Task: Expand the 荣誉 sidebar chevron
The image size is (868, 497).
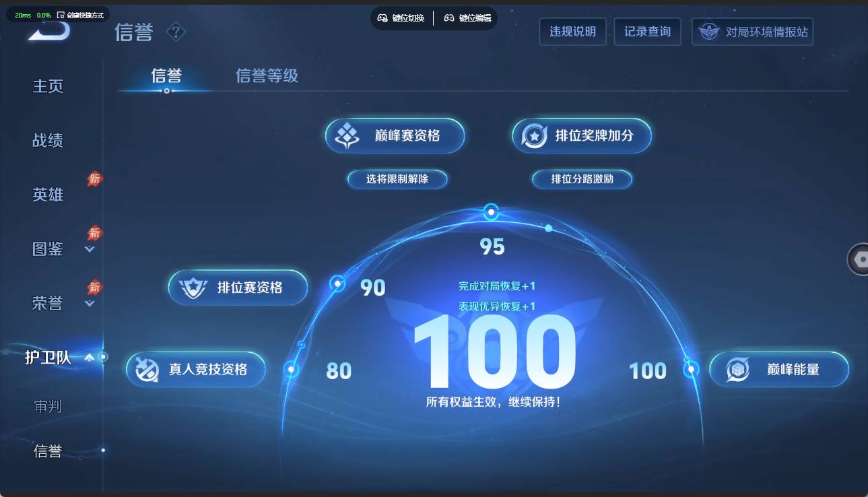Action: (90, 304)
